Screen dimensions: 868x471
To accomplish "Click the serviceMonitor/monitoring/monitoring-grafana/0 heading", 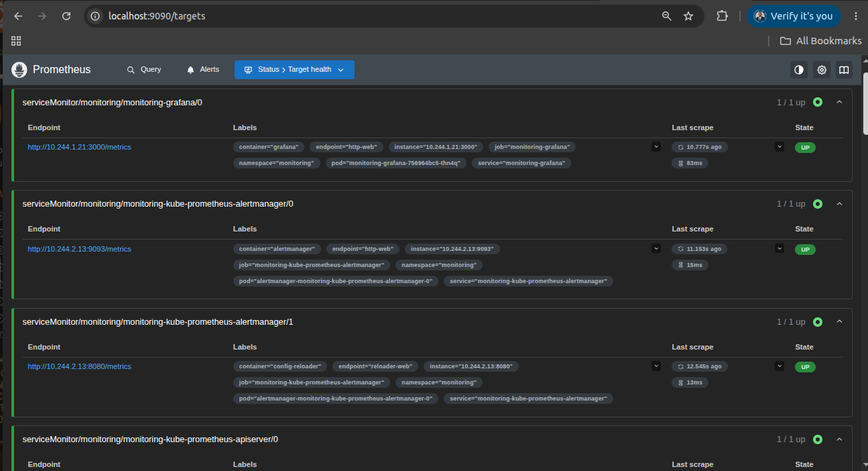I will point(112,103).
